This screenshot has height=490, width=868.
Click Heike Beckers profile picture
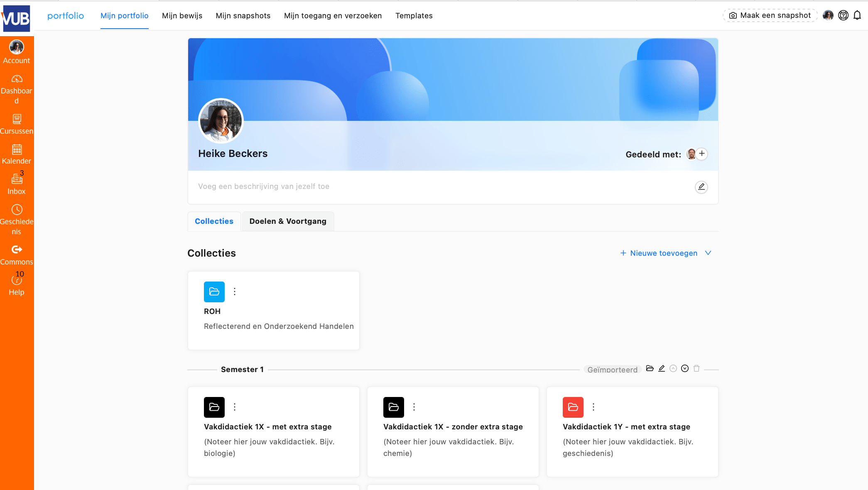click(x=221, y=121)
